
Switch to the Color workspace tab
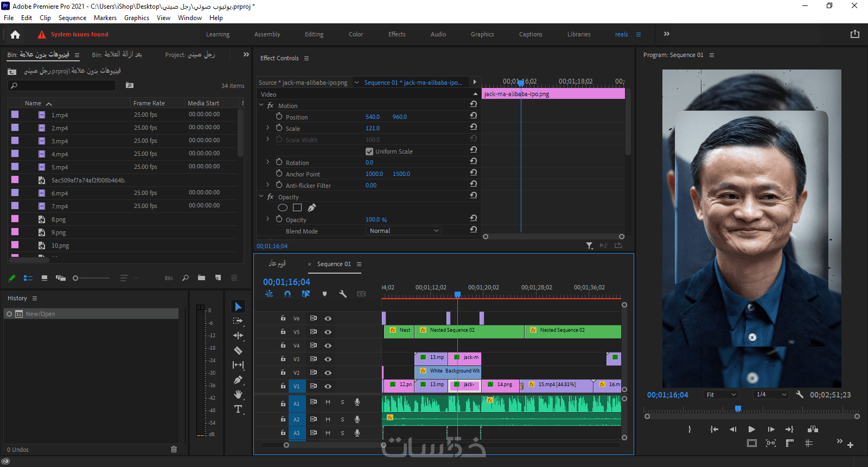coord(355,34)
